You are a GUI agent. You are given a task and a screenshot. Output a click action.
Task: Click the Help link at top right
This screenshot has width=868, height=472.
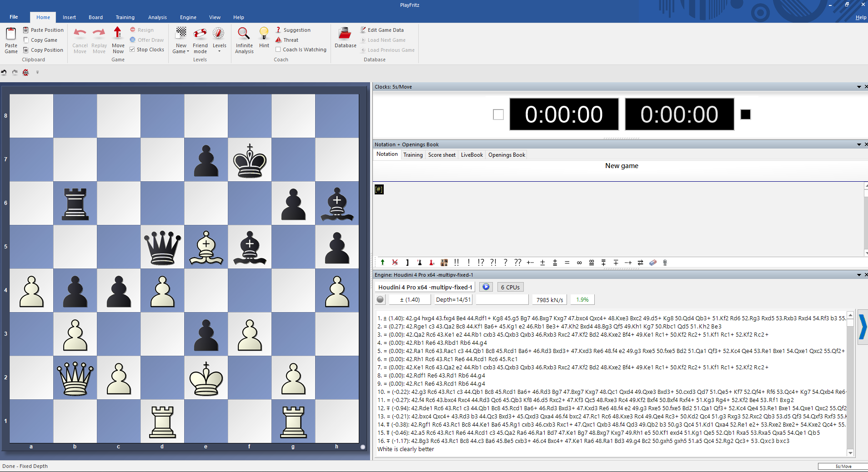pos(861,17)
